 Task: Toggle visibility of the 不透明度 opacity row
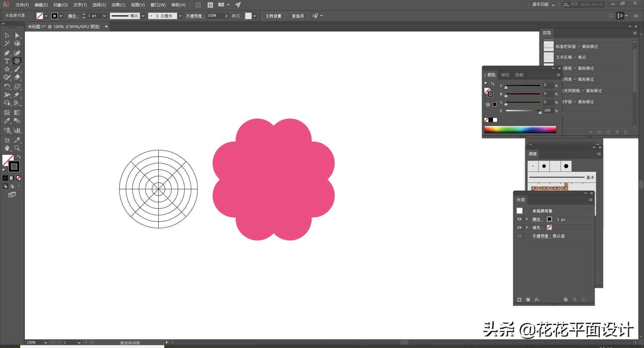click(x=519, y=236)
